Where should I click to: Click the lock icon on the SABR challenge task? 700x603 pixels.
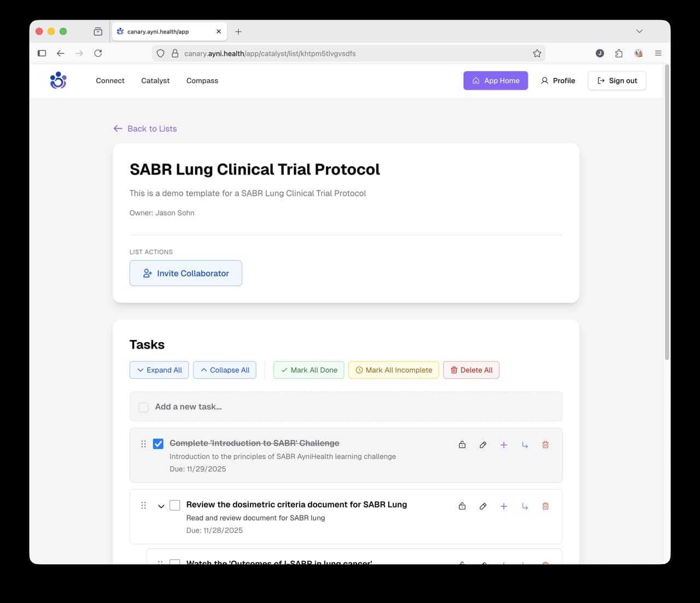tap(462, 444)
